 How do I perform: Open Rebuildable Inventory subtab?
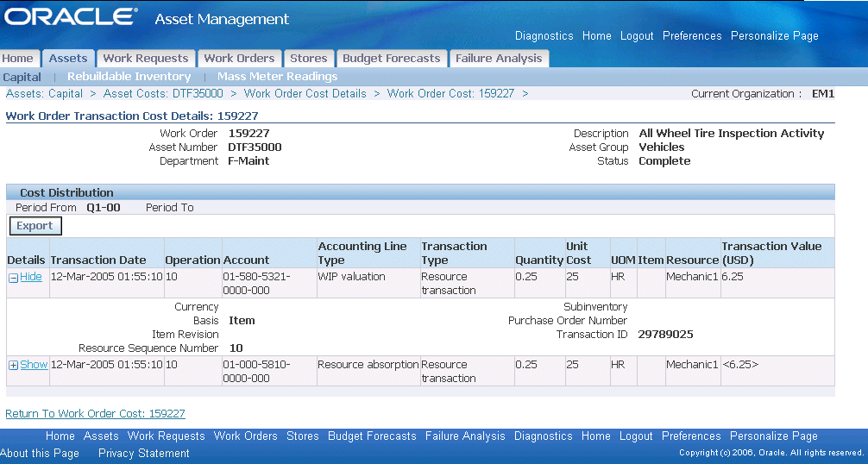pyautogui.click(x=129, y=76)
